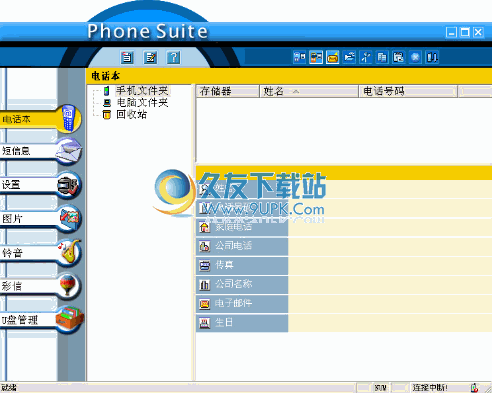Click the copy pages toolbar icon
The height and width of the screenshot is (393, 492).
pos(382,57)
